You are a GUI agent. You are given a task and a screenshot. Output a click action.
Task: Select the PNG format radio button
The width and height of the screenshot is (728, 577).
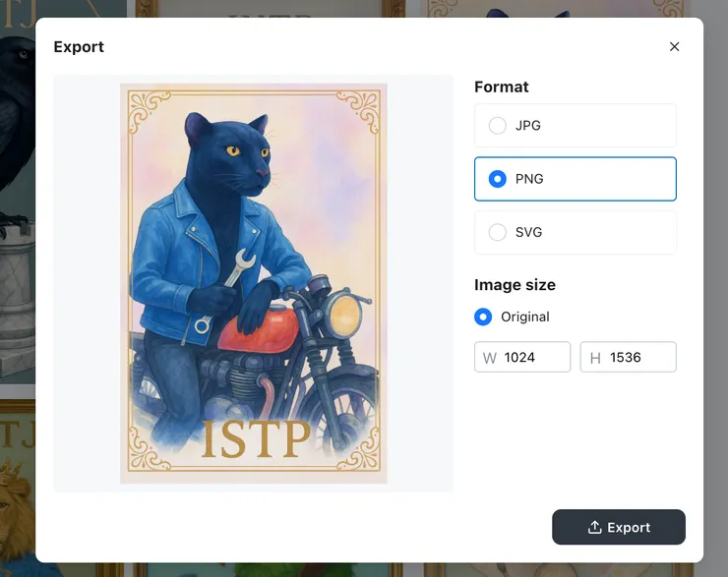pos(498,179)
